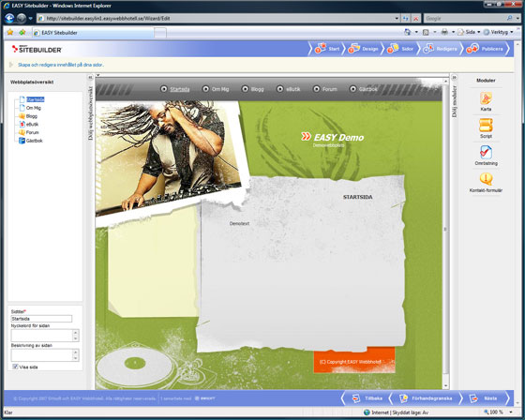
Task: Click the SITEBUILDER logo
Action: pyautogui.click(x=37, y=50)
